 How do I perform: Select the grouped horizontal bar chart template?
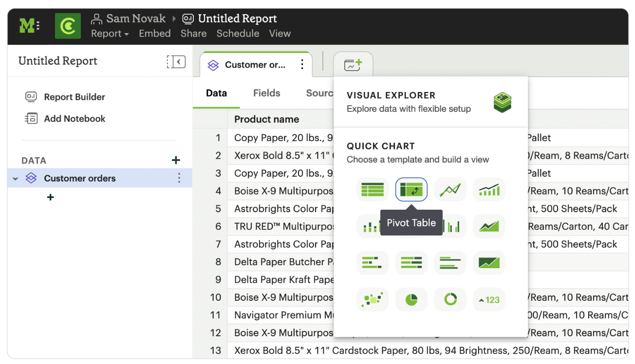450,263
